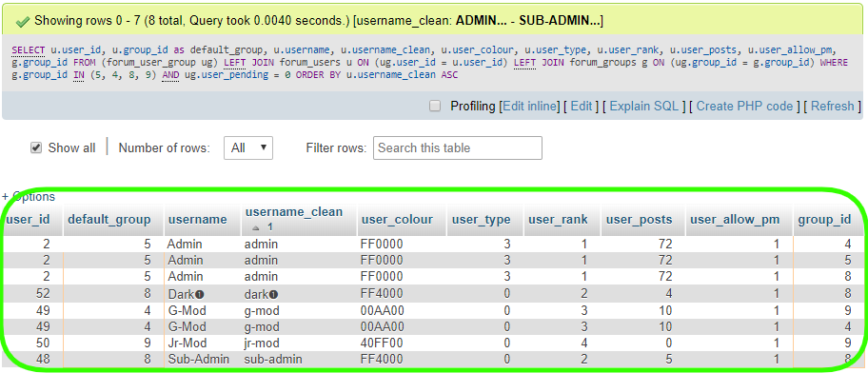Click the SELECT keyword in the query
This screenshot has width=868, height=373.
point(29,50)
